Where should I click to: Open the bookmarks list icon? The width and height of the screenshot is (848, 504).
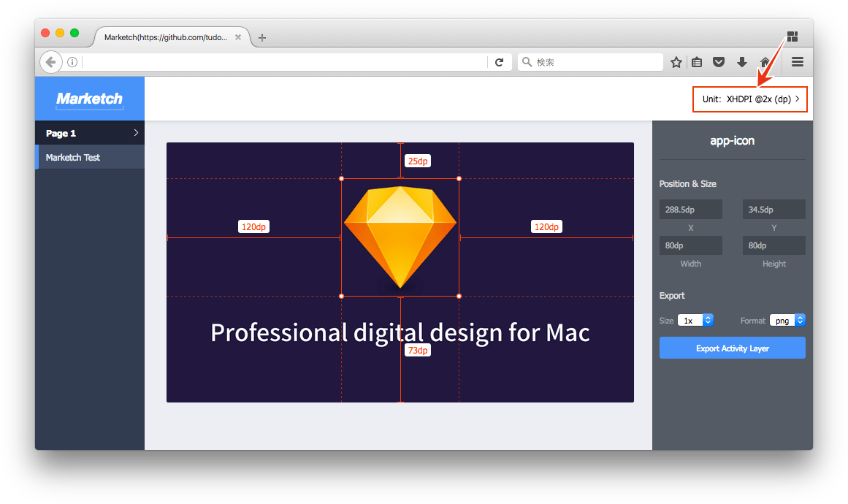(697, 62)
